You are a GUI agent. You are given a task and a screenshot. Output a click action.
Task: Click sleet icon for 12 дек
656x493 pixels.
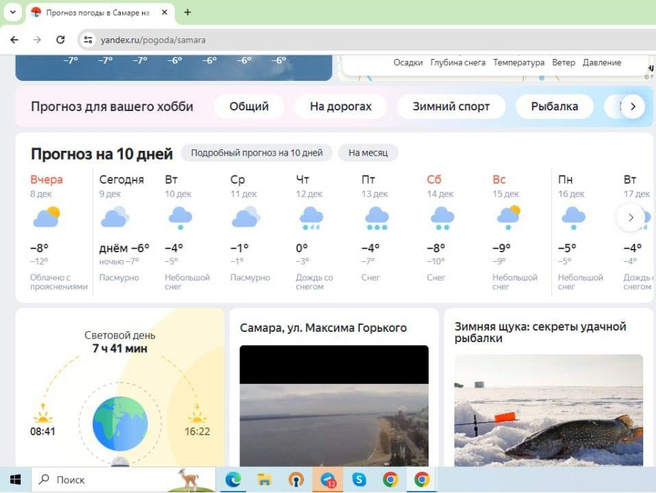[x=311, y=218]
